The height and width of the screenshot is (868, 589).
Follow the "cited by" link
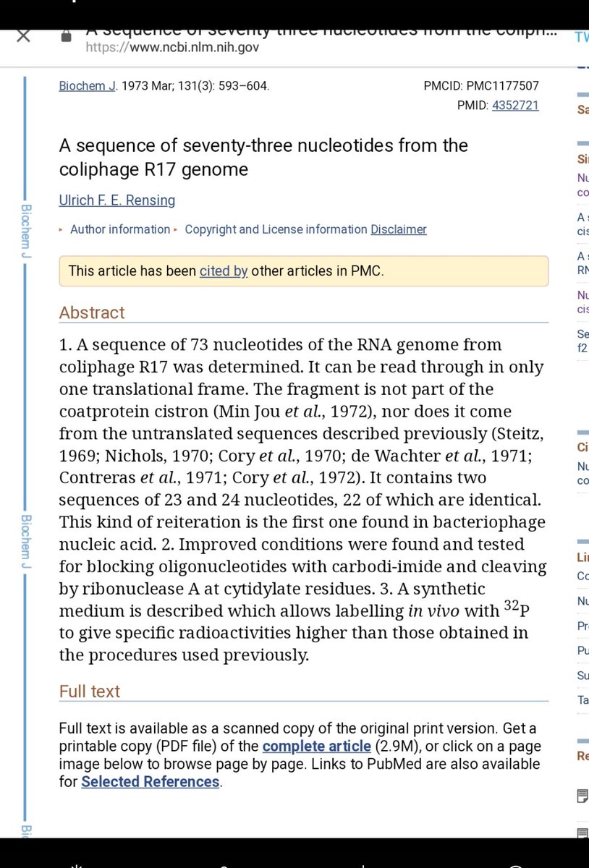point(224,271)
